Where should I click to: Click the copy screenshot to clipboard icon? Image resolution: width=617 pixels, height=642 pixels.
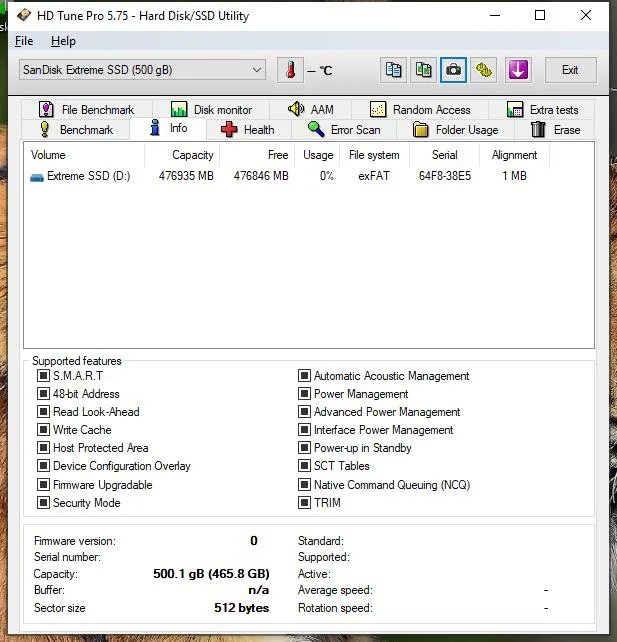pos(423,70)
